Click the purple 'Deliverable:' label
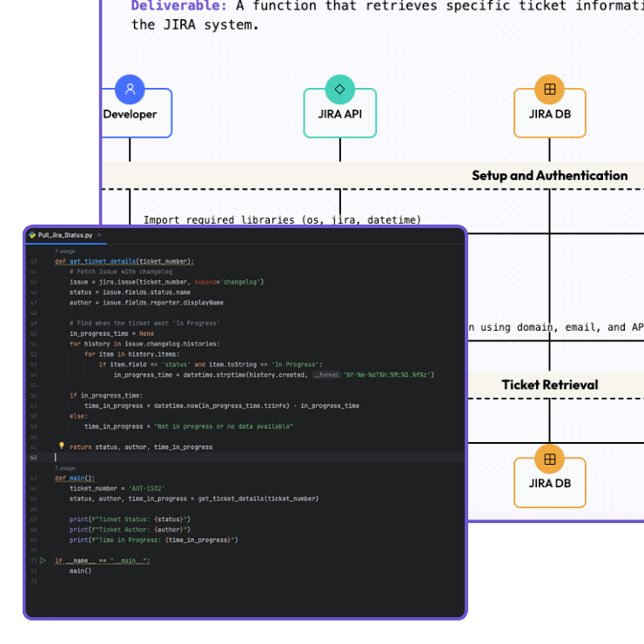Image resolution: width=644 pixels, height=644 pixels. tap(178, 6)
